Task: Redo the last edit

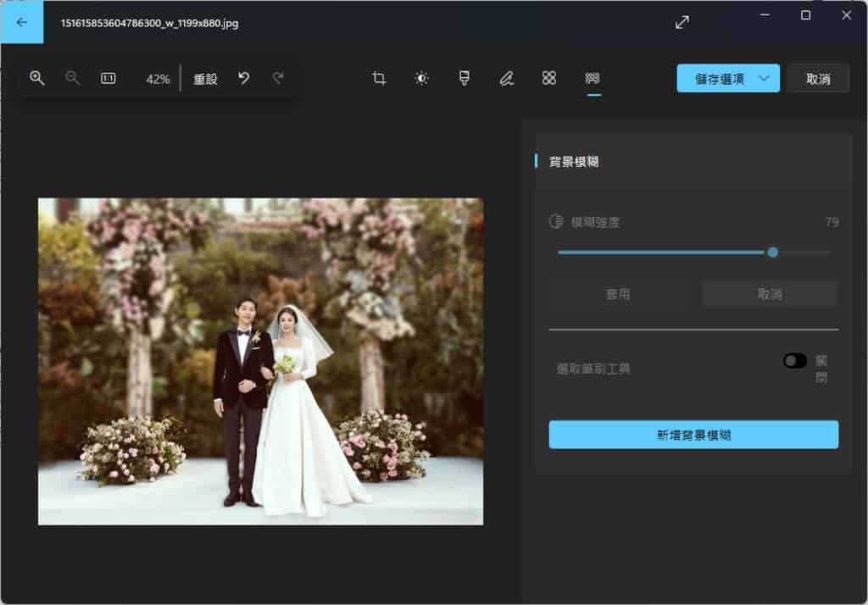Action: [278, 78]
